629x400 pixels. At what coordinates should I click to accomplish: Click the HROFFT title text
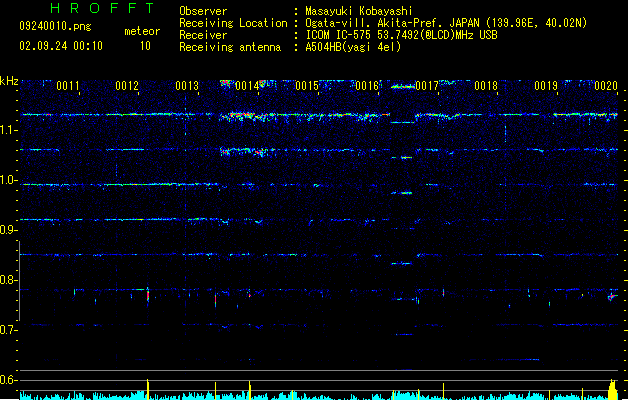tap(102, 8)
